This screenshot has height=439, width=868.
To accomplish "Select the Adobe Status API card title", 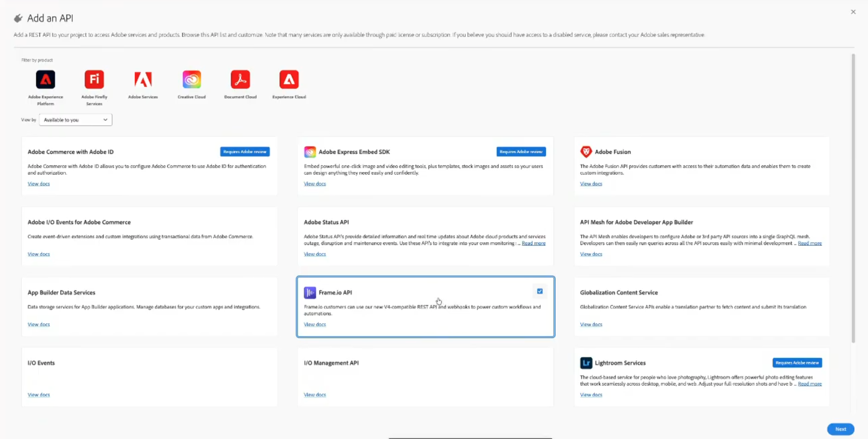I will pyautogui.click(x=326, y=223).
